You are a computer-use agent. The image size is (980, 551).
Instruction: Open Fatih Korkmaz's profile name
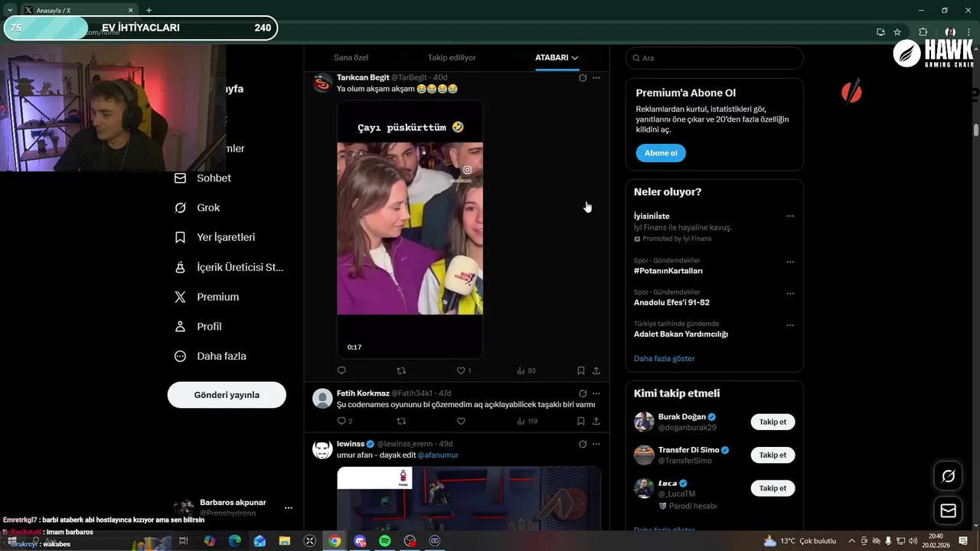click(x=363, y=393)
